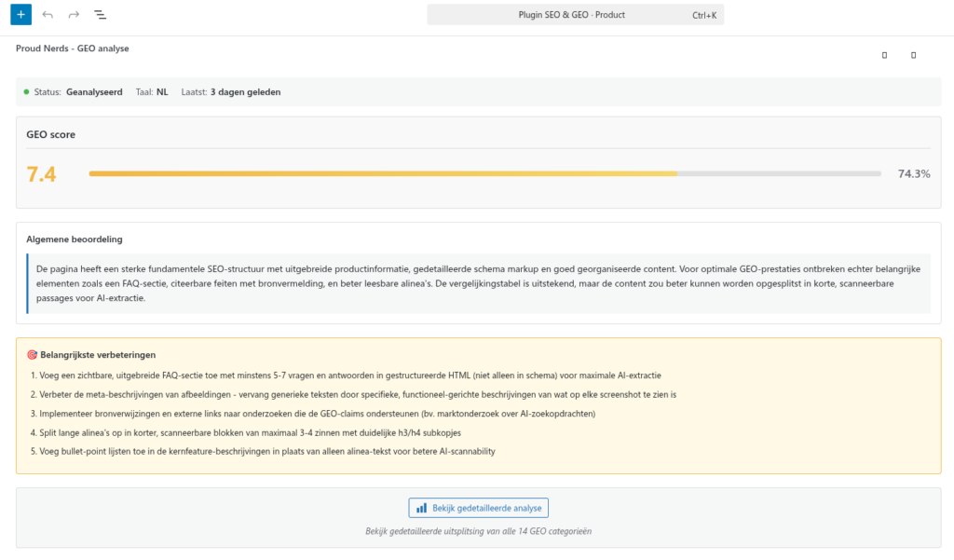Click the 'Algemene beoordeling' heading
954x560 pixels.
tap(75, 239)
